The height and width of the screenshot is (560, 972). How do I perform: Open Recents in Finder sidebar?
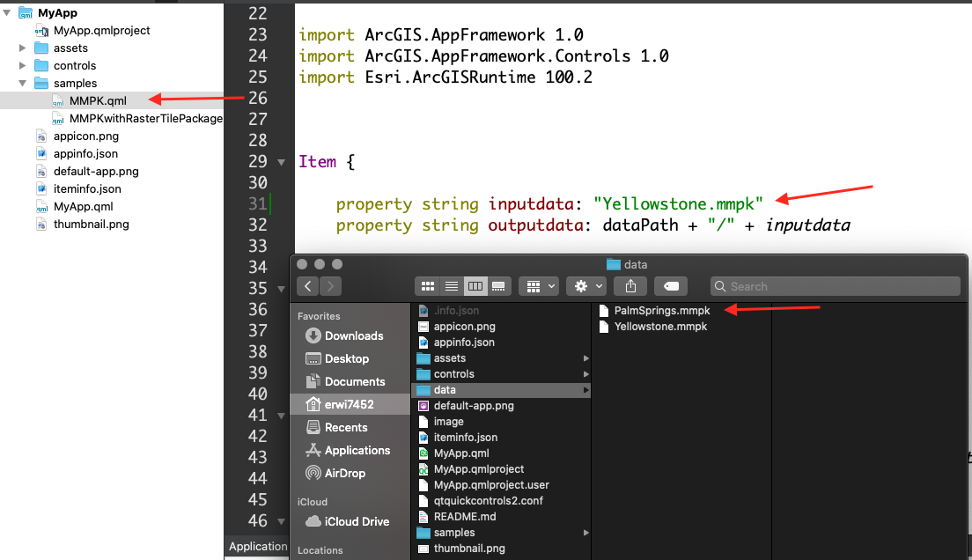click(336, 427)
